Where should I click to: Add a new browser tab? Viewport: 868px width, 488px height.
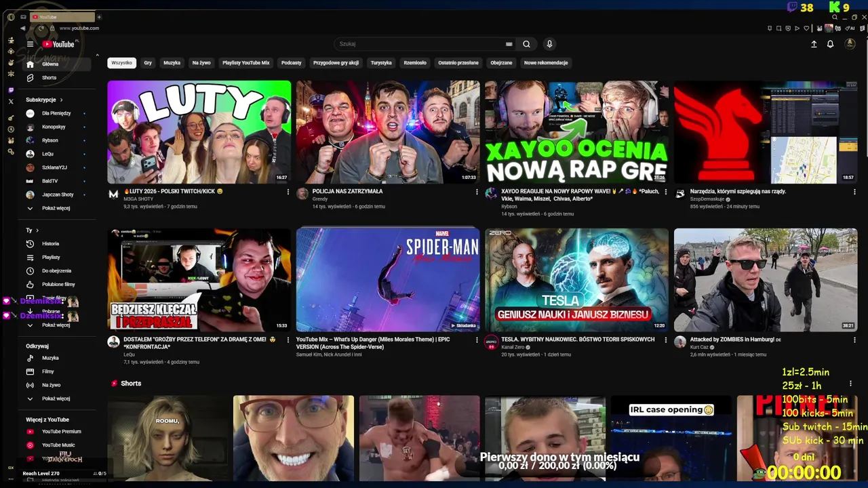coord(99,17)
